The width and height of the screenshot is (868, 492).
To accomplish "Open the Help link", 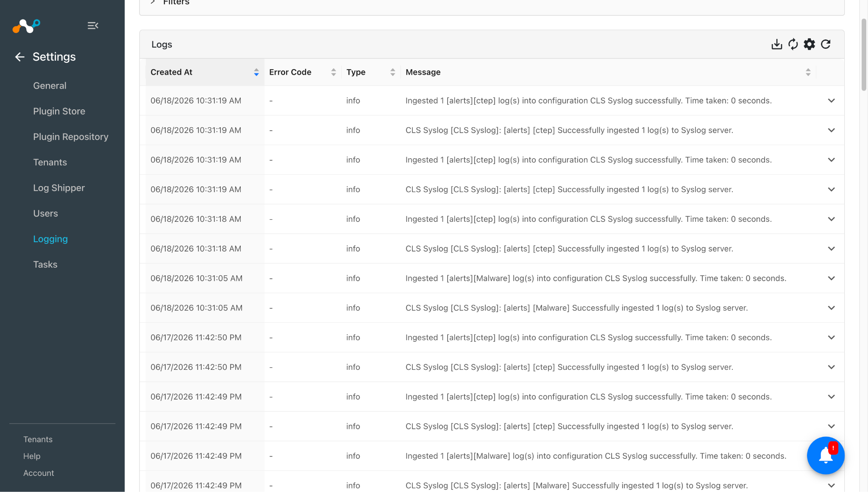I will pyautogui.click(x=32, y=456).
